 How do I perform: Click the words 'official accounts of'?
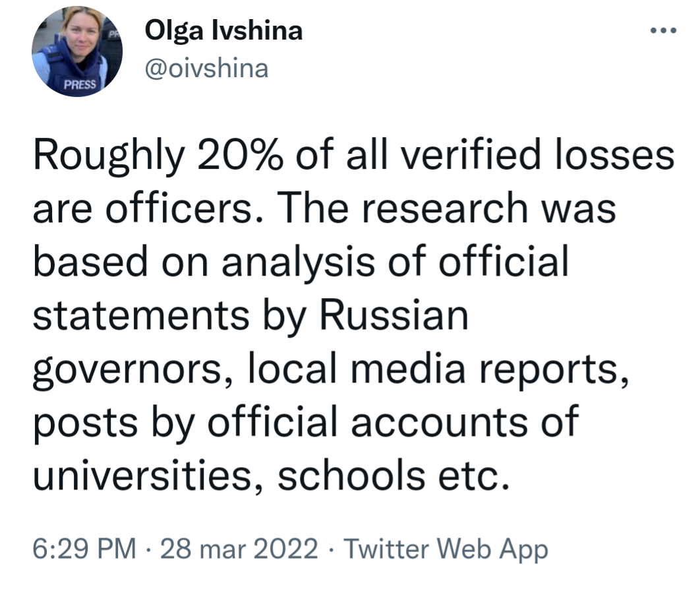(394, 423)
